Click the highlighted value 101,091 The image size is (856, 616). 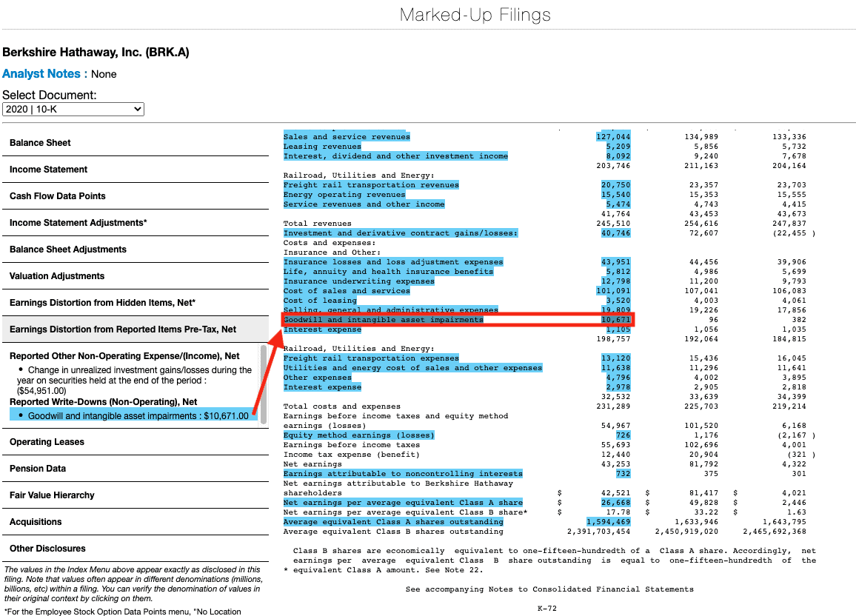(x=613, y=291)
